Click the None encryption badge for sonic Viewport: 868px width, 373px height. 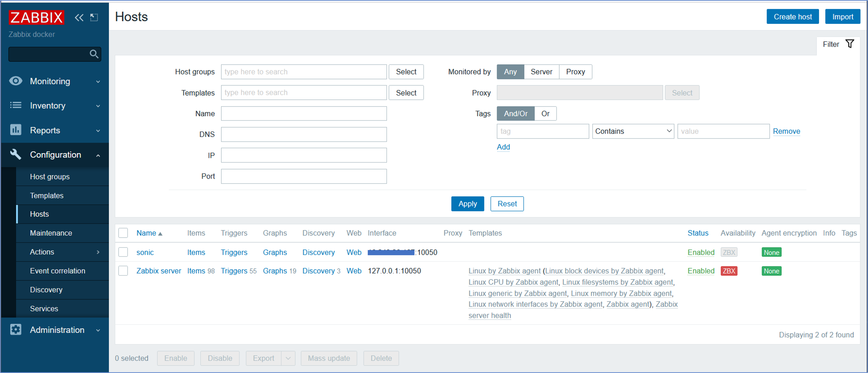[771, 252]
